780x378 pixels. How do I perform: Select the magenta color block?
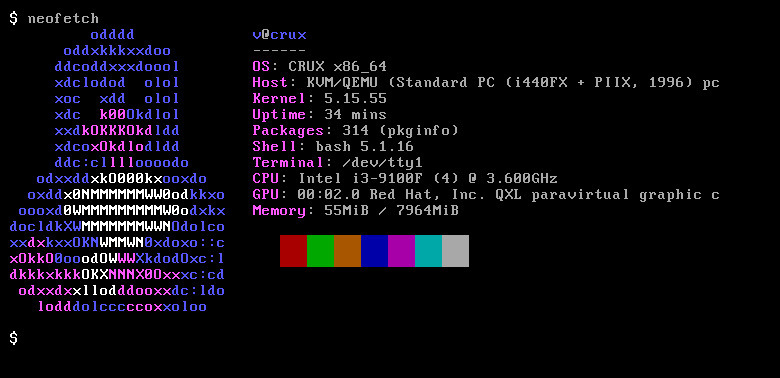(x=401, y=251)
